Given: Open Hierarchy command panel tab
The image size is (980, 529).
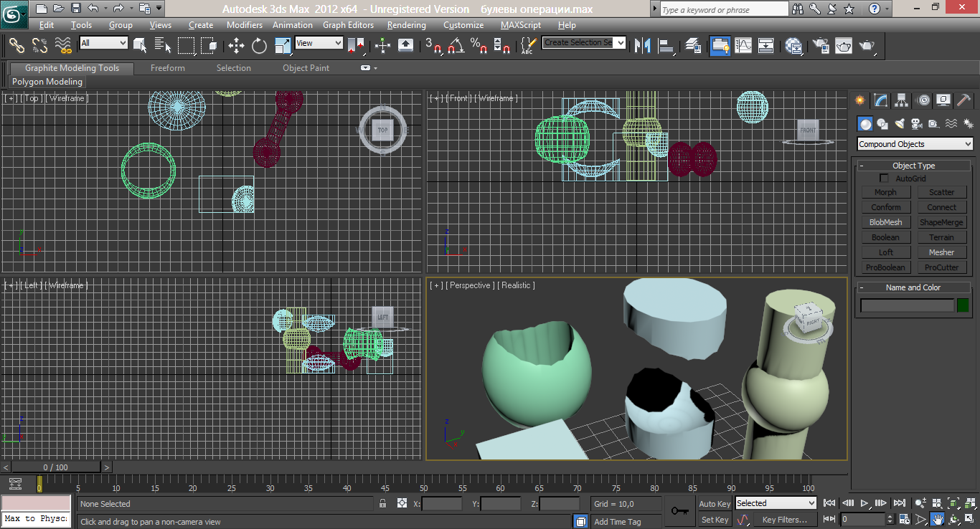Looking at the screenshot, I should 902,100.
